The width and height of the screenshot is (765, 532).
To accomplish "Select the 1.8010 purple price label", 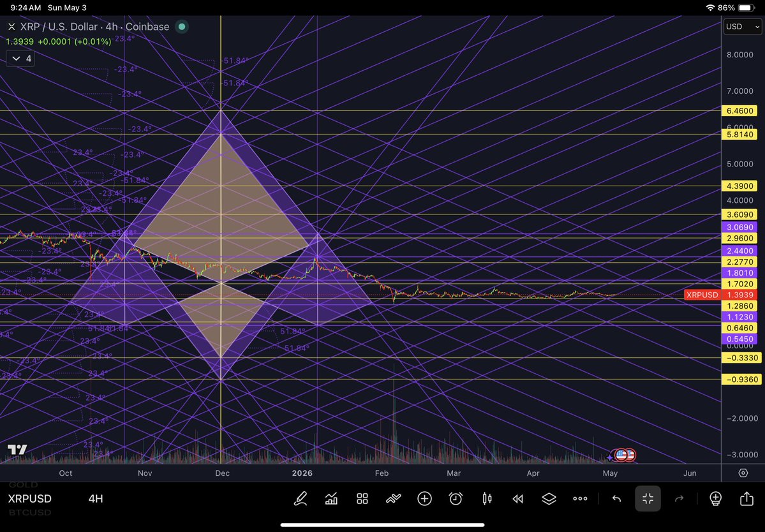I will click(739, 273).
